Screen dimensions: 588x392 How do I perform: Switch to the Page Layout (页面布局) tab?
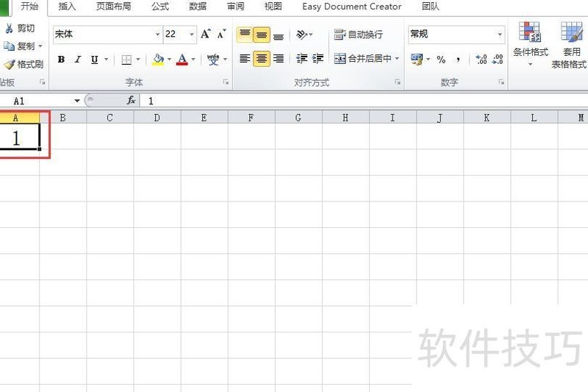[x=114, y=7]
